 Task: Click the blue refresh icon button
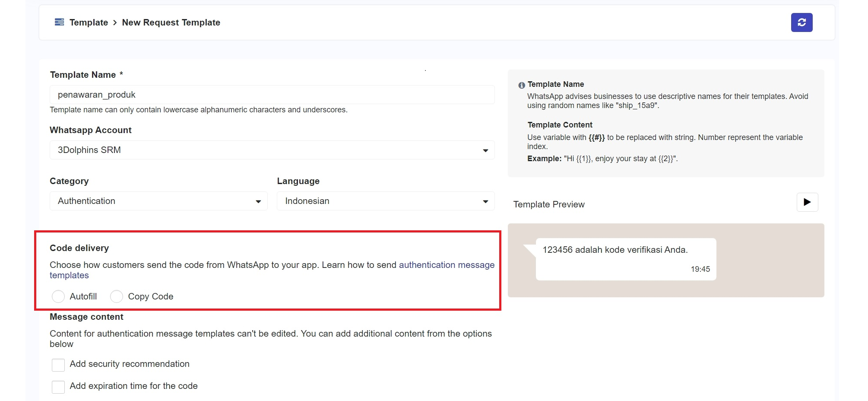point(801,22)
